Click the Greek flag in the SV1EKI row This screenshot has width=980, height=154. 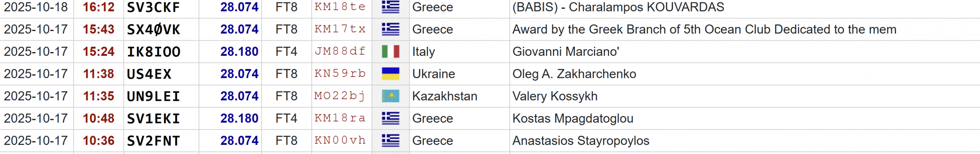pos(390,118)
